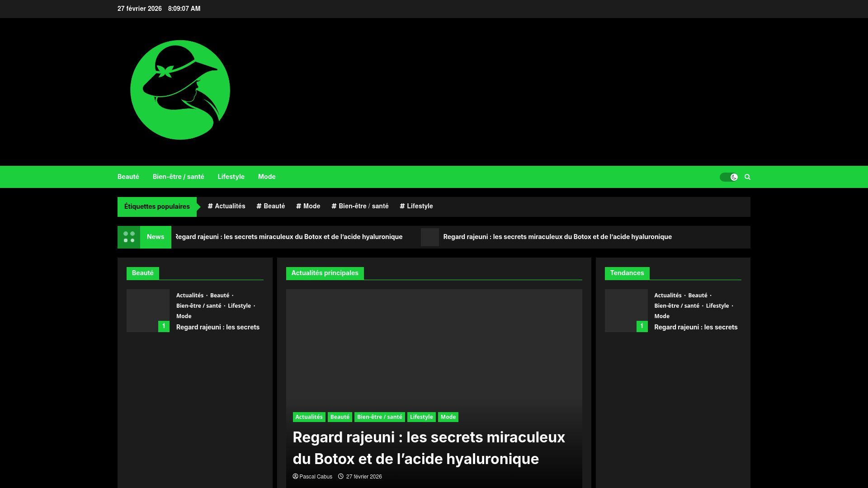Go to the Lifestyle navbar menu item
The width and height of the screenshot is (868, 488).
click(x=231, y=177)
